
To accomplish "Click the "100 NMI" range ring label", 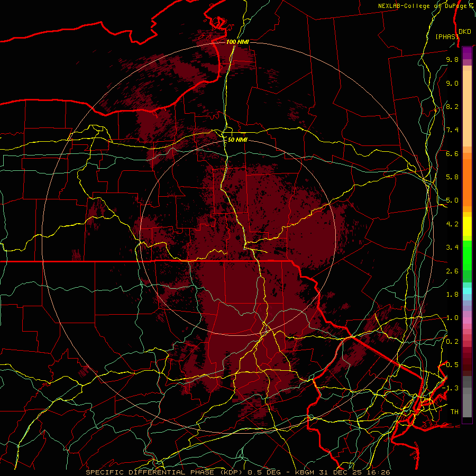I will point(237,42).
